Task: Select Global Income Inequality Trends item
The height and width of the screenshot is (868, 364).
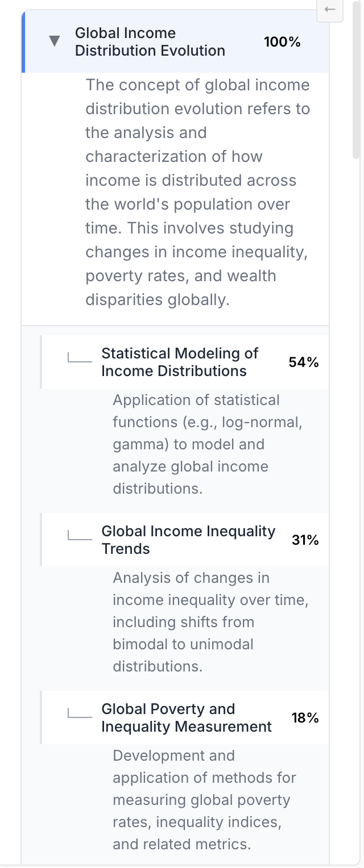Action: coord(188,540)
